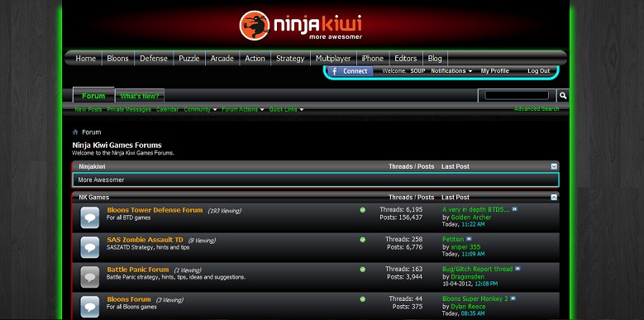Click the SOUP username link
644x320 pixels.
point(417,71)
